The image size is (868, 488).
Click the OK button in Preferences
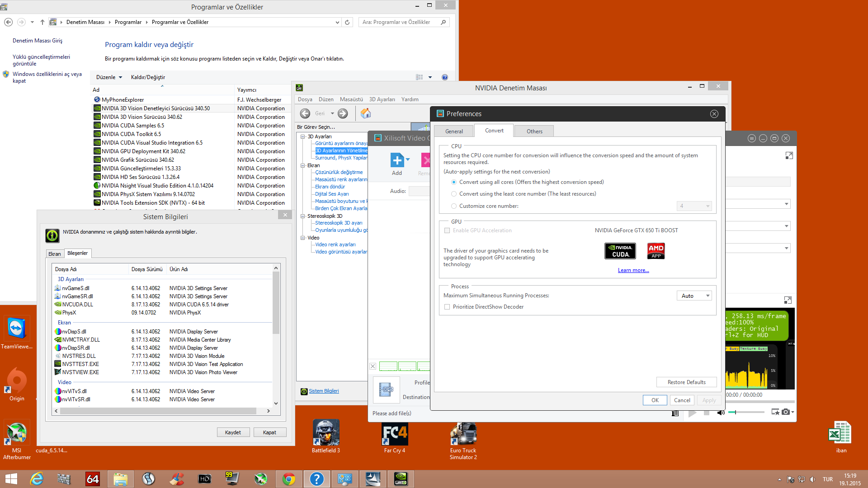coord(655,400)
